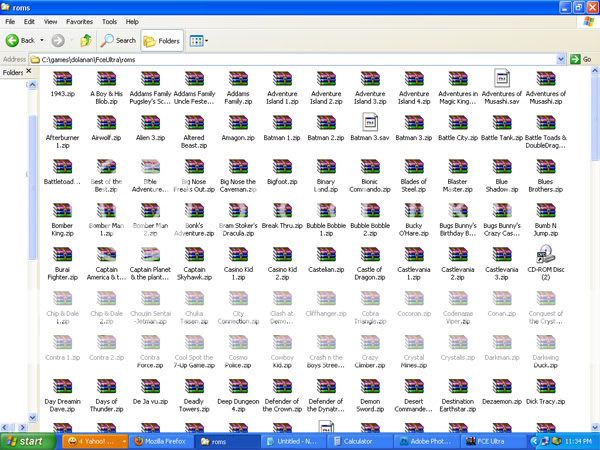Select Altered Beast.zip archive icon
This screenshot has width=600, height=450.
point(194,123)
